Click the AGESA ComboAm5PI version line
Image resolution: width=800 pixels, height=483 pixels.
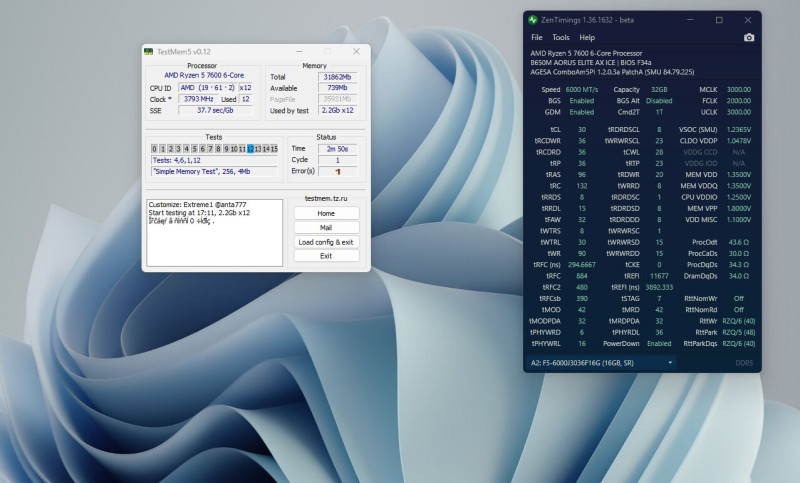point(612,72)
